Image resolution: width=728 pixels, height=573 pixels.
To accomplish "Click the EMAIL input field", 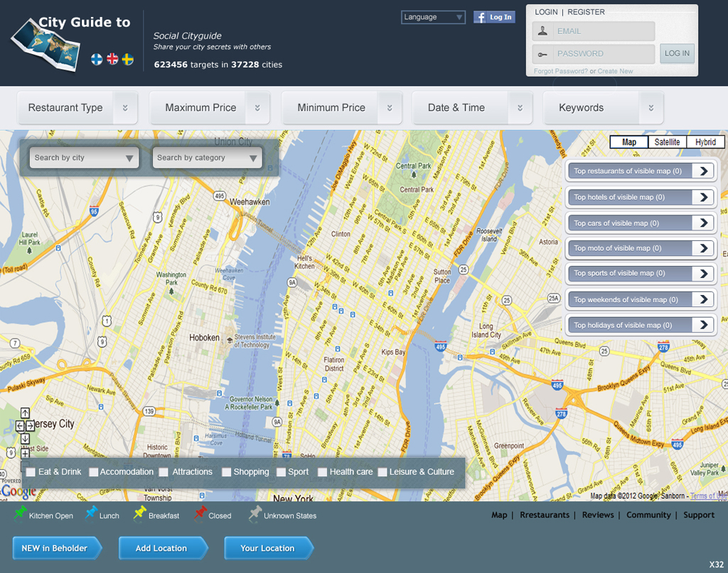I will pyautogui.click(x=594, y=31).
